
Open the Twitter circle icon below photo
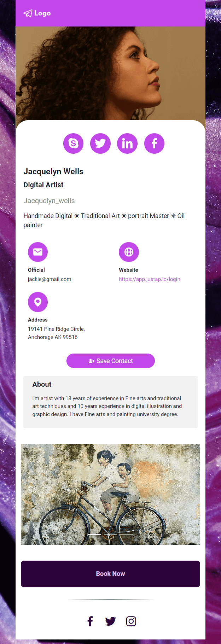pyautogui.click(x=100, y=143)
